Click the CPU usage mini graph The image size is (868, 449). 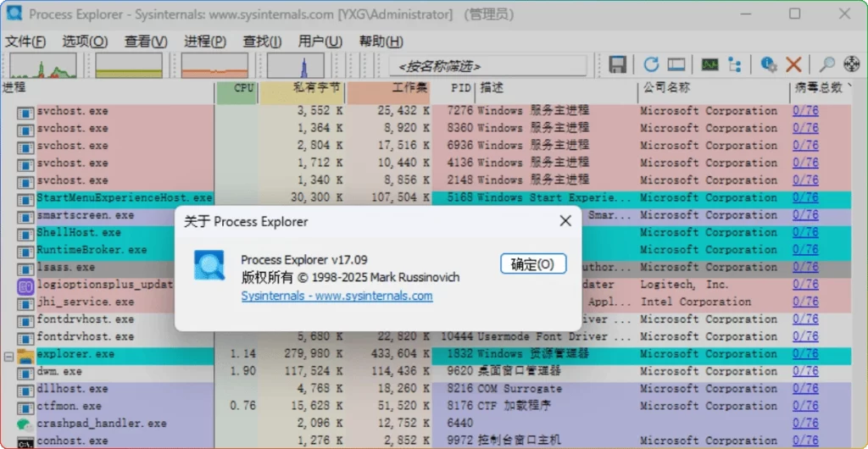pos(43,65)
